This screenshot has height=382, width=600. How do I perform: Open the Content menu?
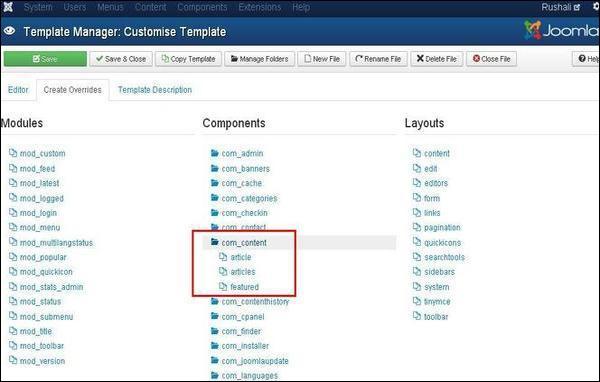tap(150, 7)
